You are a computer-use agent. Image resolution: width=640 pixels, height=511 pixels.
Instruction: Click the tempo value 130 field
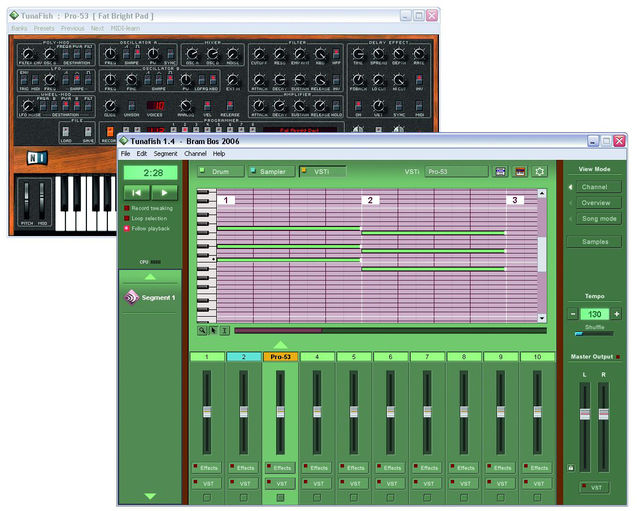594,314
